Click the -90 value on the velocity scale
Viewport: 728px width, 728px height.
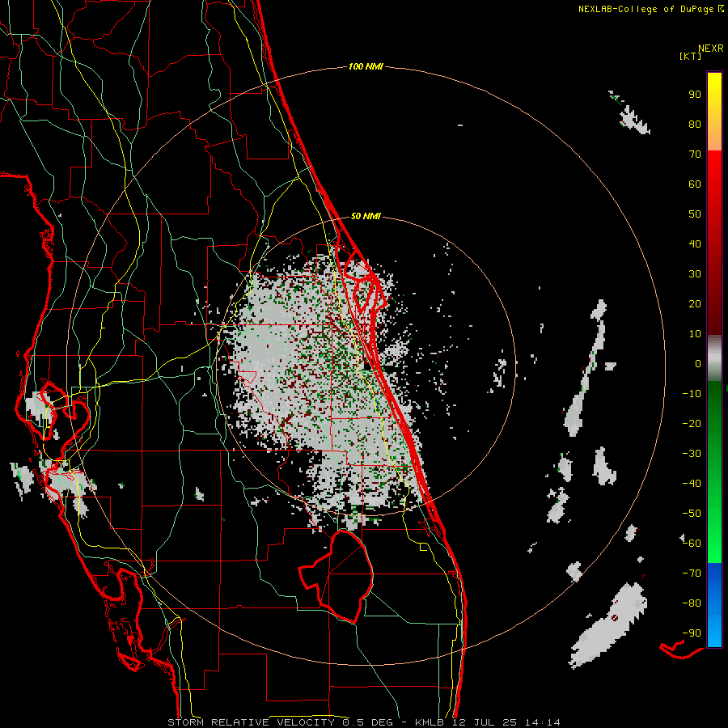point(692,633)
